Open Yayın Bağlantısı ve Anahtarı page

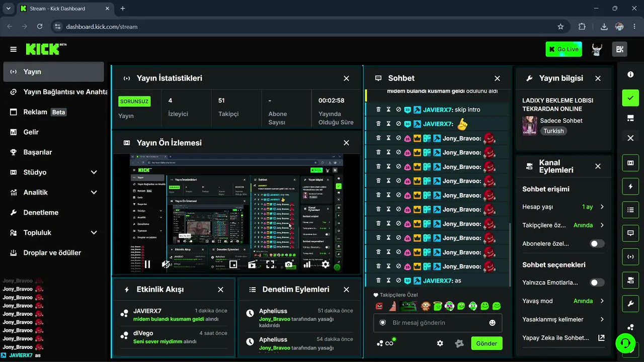click(53, 92)
